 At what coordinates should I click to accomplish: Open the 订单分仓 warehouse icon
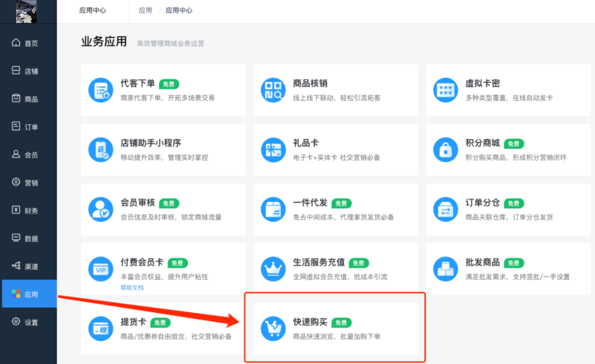(446, 209)
